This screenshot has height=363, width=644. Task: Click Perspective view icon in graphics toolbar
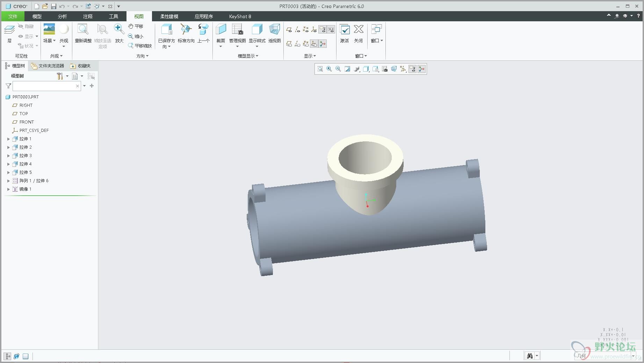[394, 69]
